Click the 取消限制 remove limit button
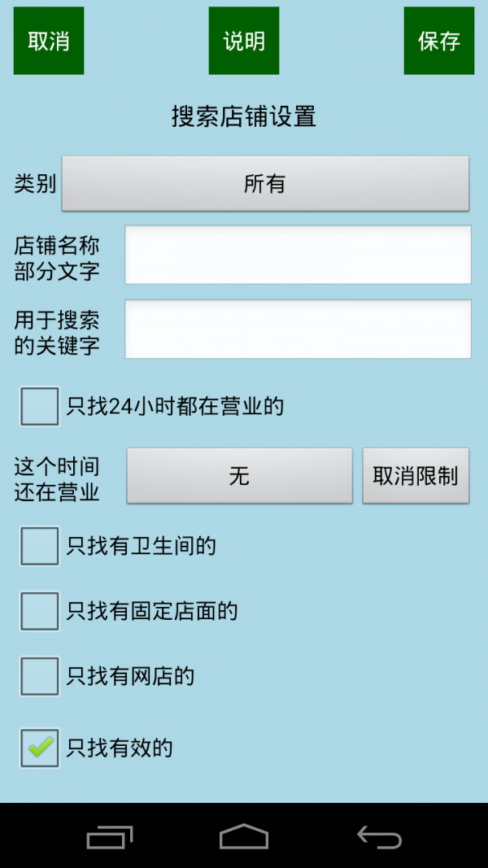488x868 pixels. click(x=416, y=476)
